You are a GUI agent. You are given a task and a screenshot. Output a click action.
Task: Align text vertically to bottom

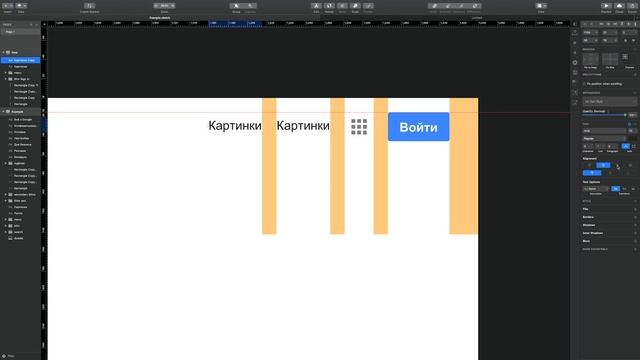(628, 173)
